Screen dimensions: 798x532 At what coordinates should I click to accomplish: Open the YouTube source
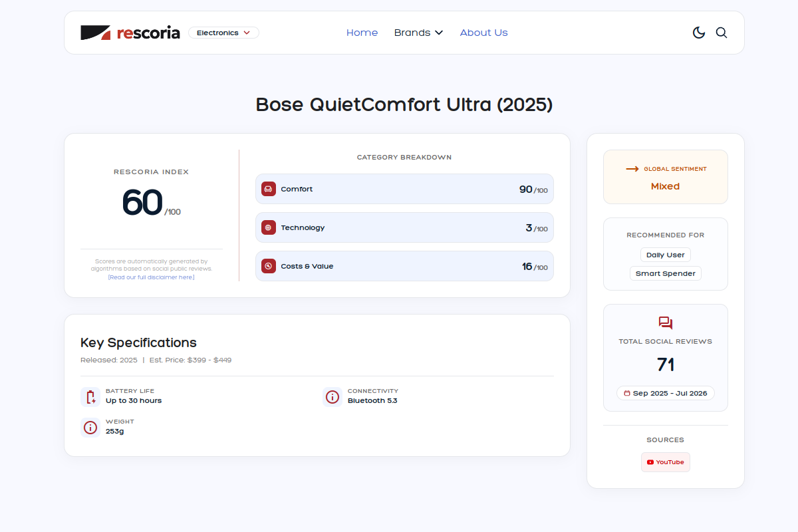666,462
